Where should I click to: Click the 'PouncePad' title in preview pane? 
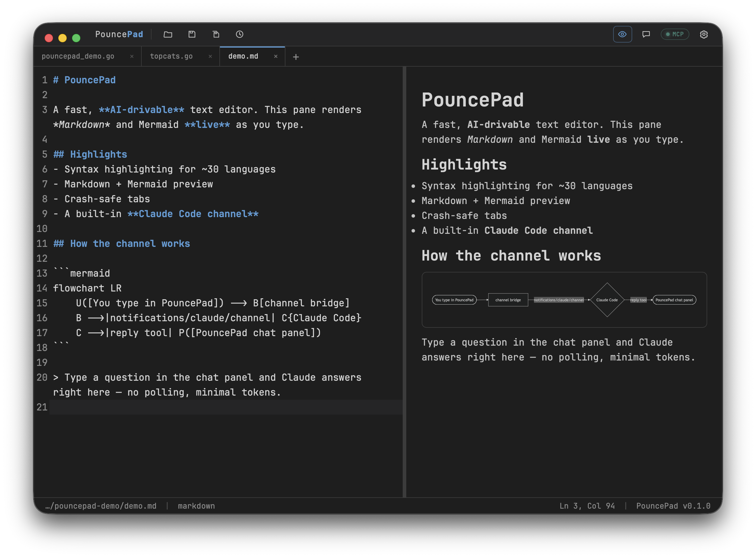coord(472,100)
